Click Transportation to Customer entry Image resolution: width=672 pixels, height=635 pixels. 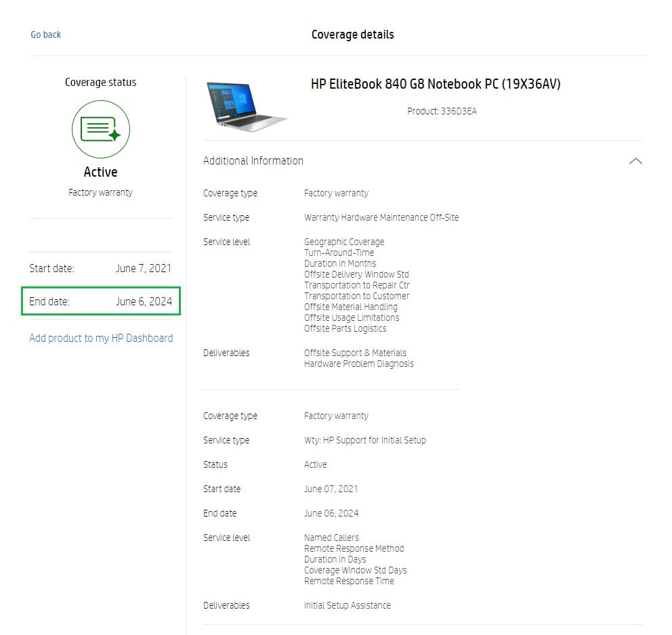pyautogui.click(x=356, y=296)
